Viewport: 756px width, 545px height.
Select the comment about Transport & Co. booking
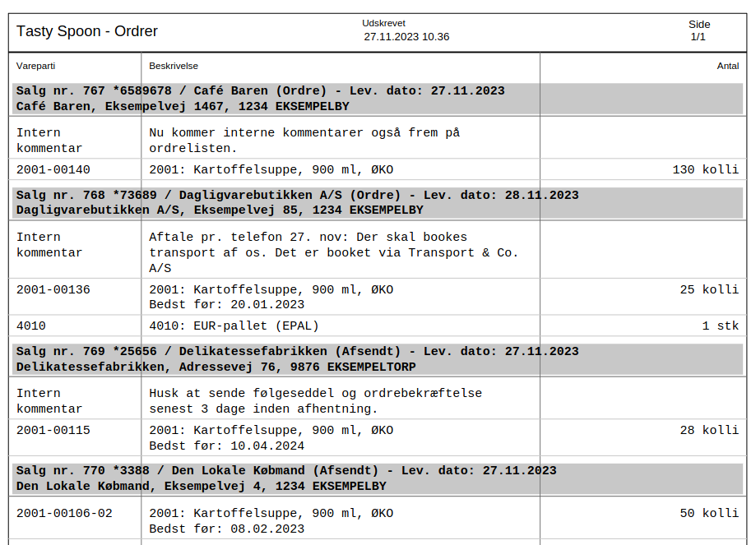(x=333, y=252)
